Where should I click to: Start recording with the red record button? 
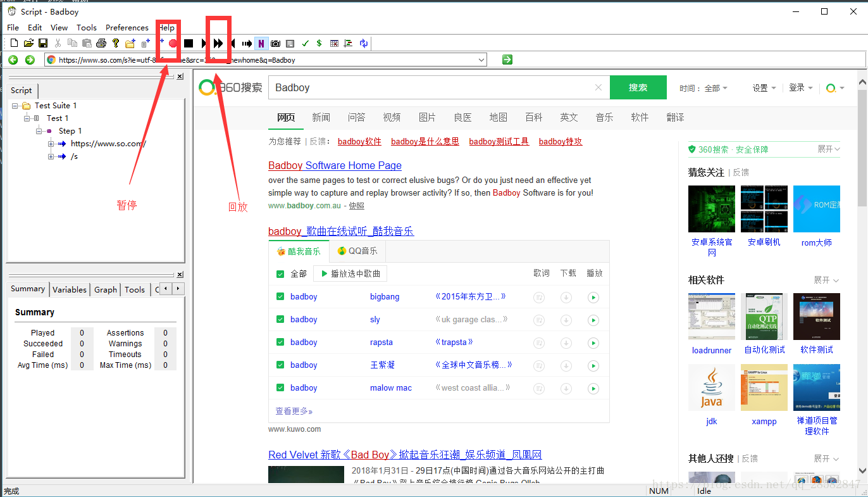[173, 43]
